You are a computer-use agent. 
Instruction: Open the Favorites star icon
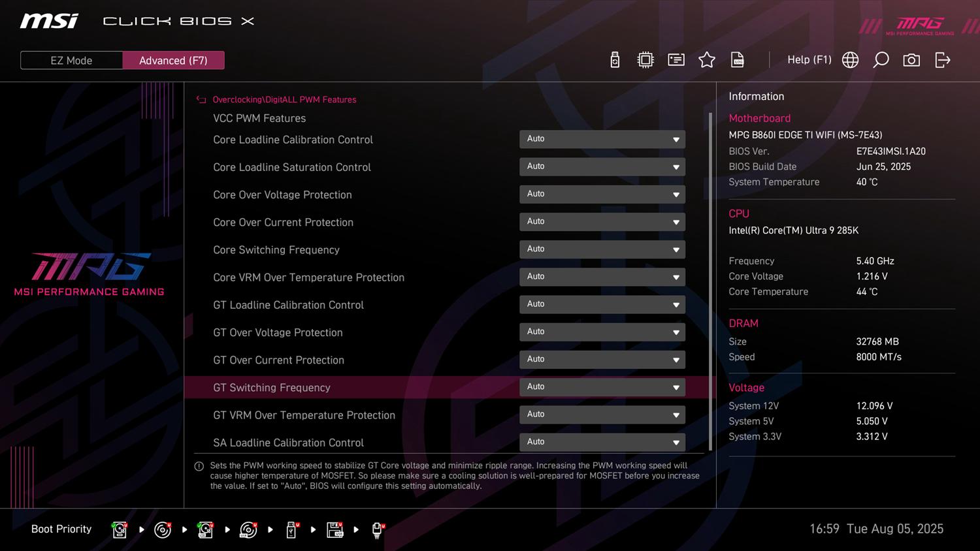coord(707,60)
